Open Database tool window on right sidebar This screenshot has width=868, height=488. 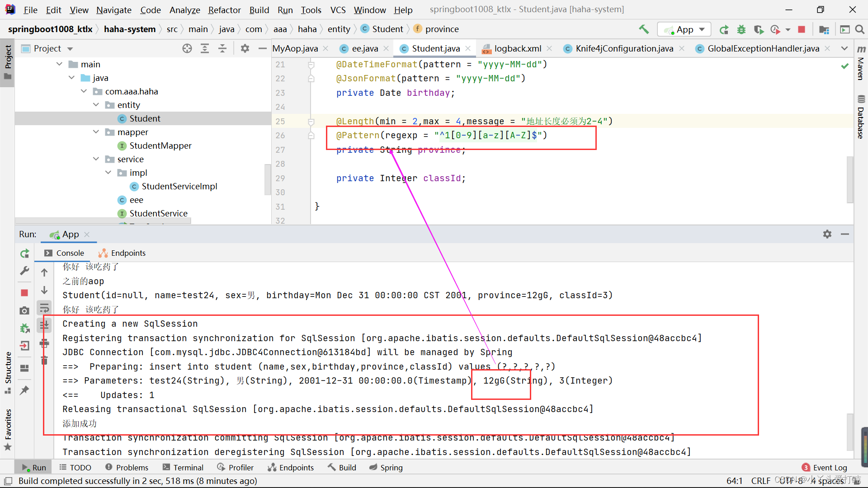[861, 117]
